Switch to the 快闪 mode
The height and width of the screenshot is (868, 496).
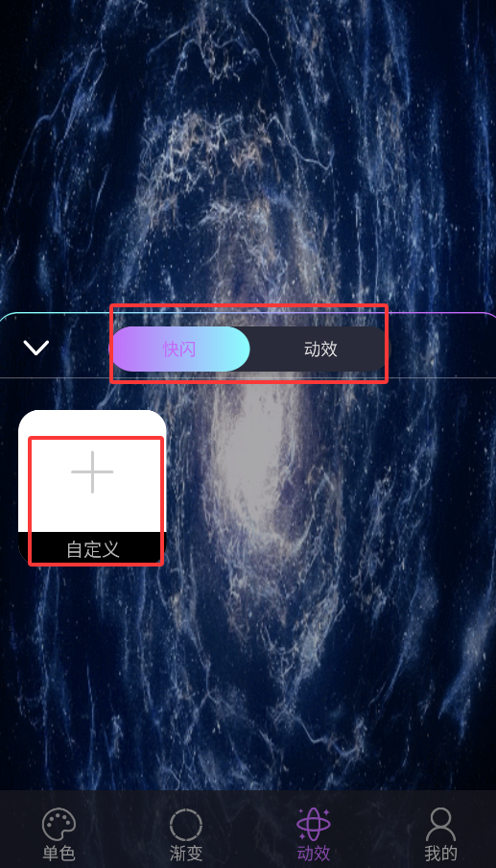179,349
